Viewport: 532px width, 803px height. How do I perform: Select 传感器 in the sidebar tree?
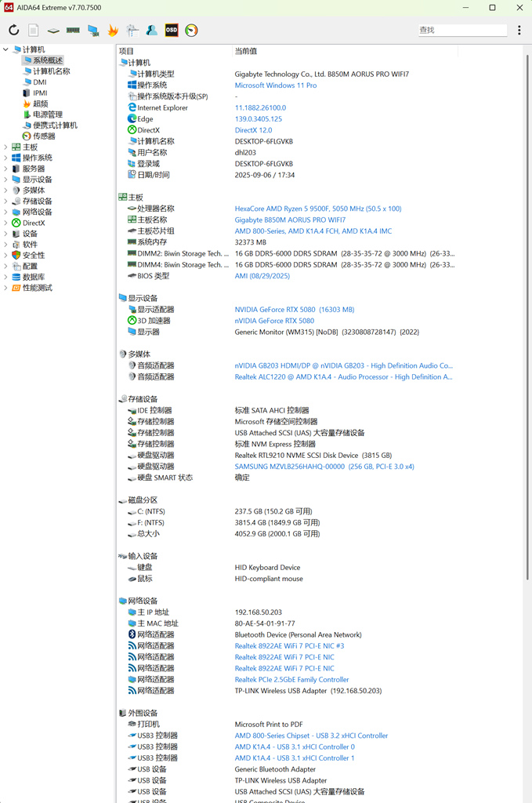pos(39,136)
